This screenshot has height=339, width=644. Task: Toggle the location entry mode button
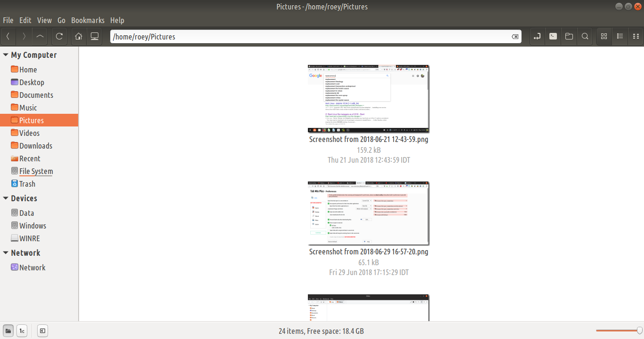[x=538, y=36]
